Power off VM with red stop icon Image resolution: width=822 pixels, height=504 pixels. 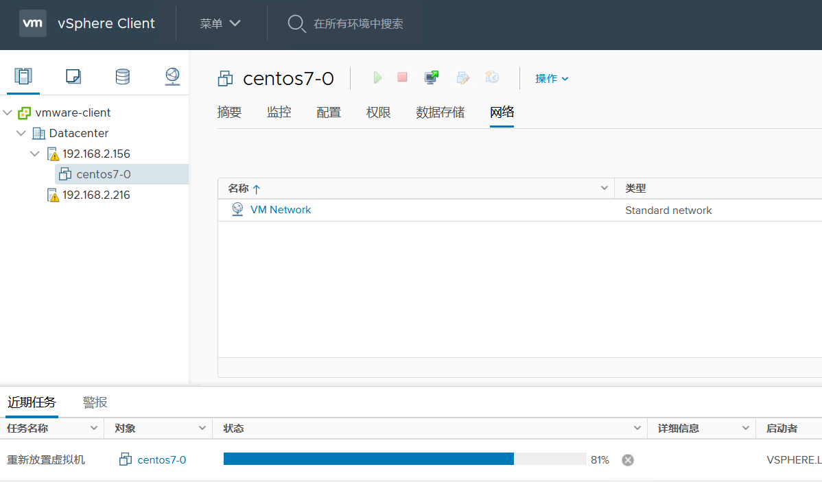tap(402, 77)
